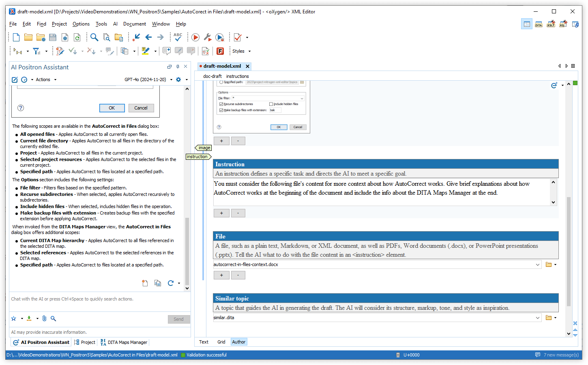
Task: Switch to the Project view tab
Action: click(x=85, y=342)
